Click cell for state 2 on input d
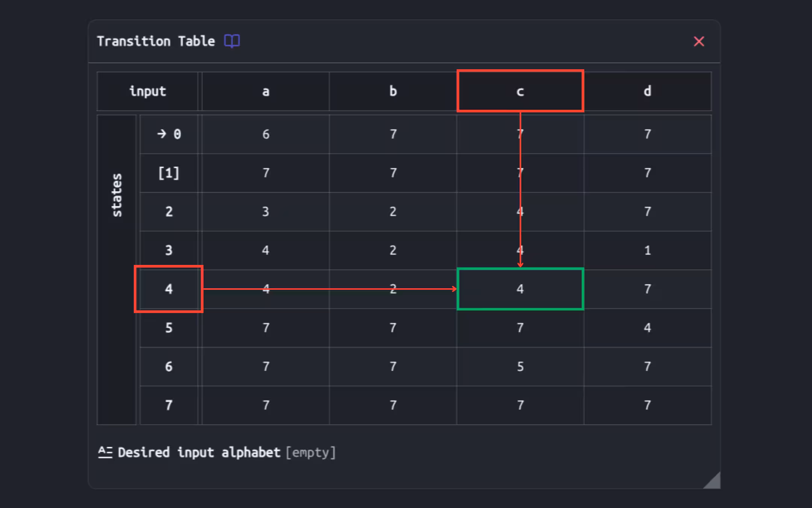 [648, 211]
